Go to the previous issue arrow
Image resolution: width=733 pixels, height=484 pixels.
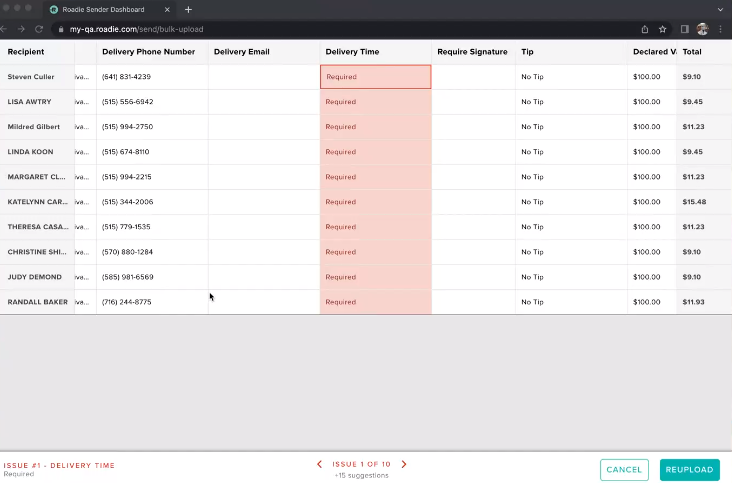(x=319, y=464)
